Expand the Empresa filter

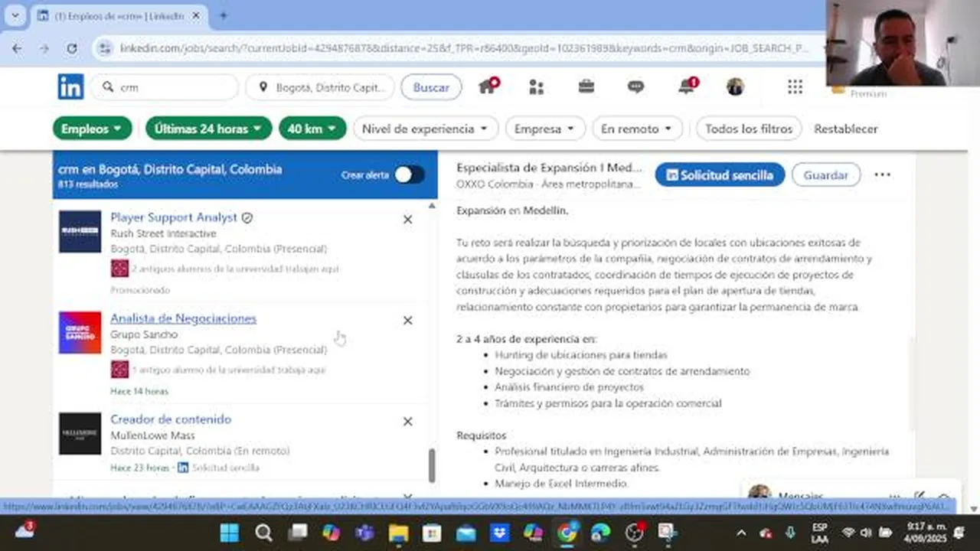pyautogui.click(x=545, y=129)
